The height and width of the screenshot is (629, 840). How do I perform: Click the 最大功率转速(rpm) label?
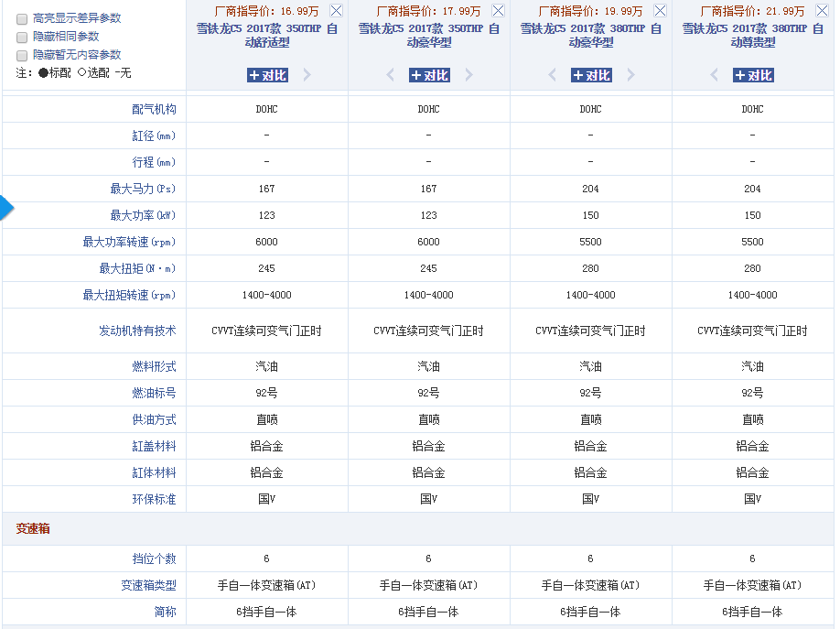(129, 242)
